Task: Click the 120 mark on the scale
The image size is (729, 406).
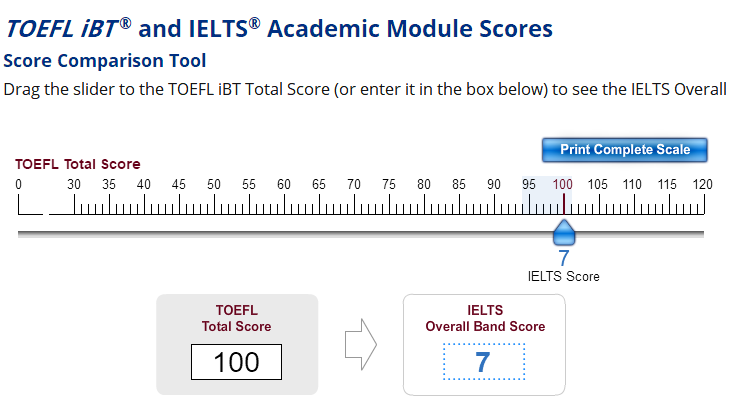Action: coord(703,186)
